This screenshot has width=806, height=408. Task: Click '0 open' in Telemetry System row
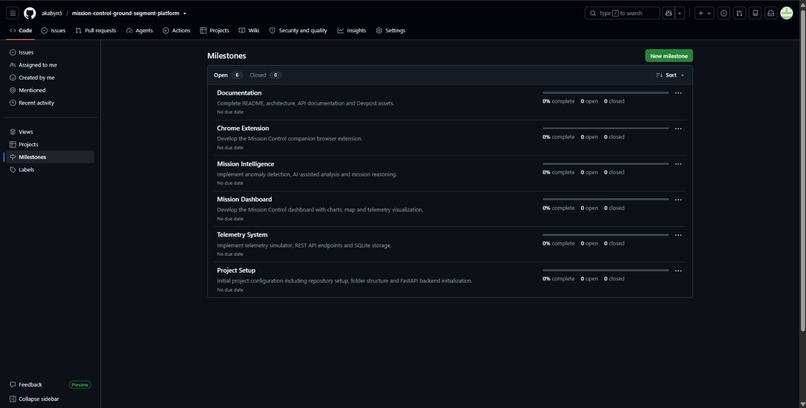pos(589,244)
